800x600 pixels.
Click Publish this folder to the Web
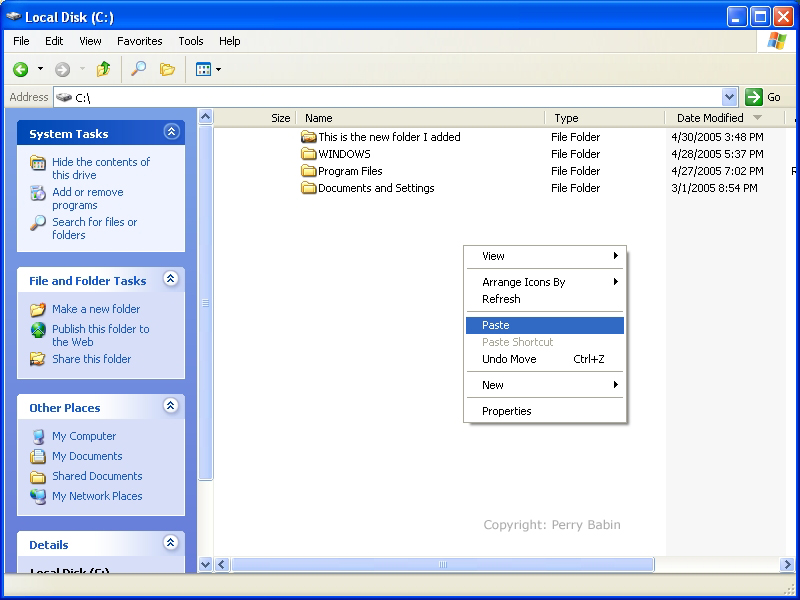coord(101,335)
